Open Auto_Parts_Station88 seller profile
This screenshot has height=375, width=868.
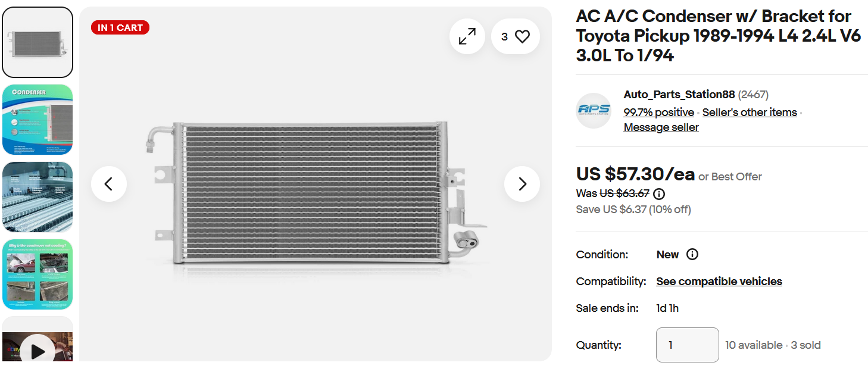679,95
